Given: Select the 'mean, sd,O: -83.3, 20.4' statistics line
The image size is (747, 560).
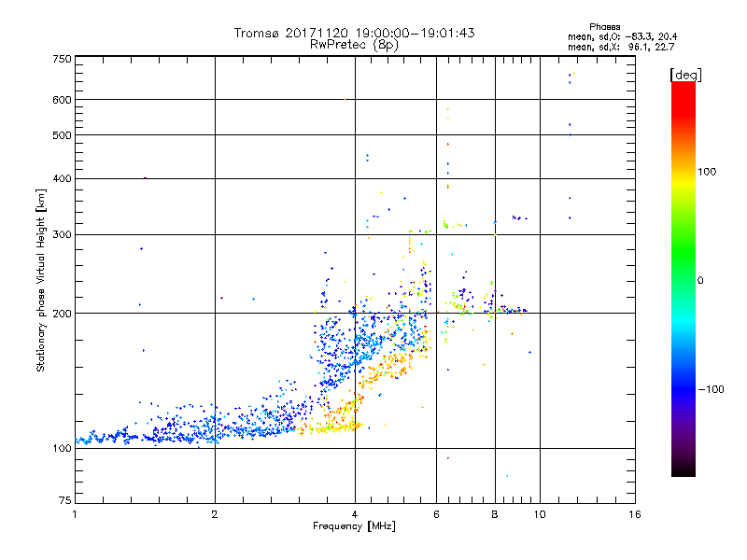Looking at the screenshot, I should (622, 36).
